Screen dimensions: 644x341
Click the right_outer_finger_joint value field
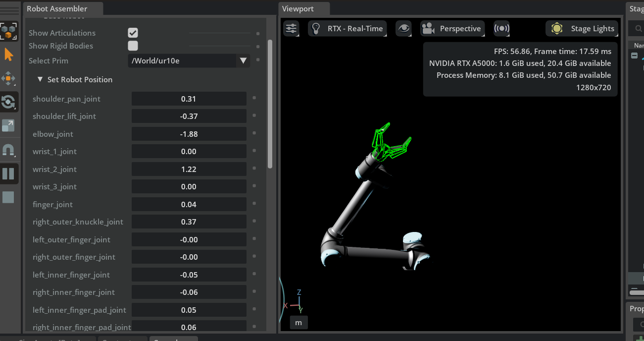pyautogui.click(x=189, y=257)
